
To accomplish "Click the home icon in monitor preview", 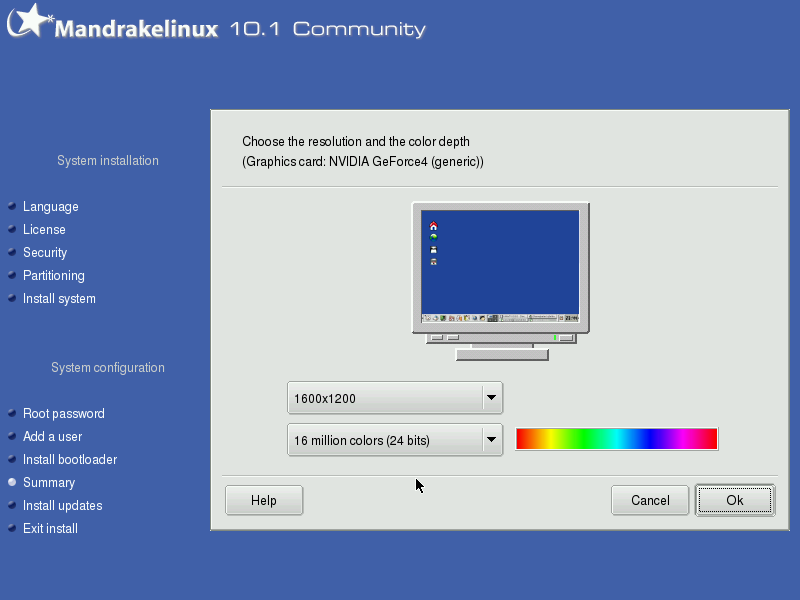I will pos(434,226).
